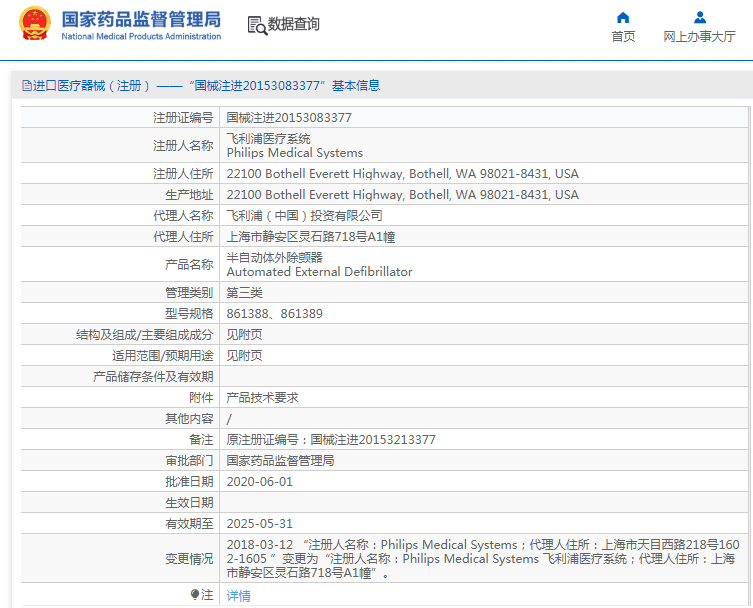This screenshot has height=608, width=753.
Task: Click the 产品技术要求 attachment entry
Action: [x=262, y=397]
